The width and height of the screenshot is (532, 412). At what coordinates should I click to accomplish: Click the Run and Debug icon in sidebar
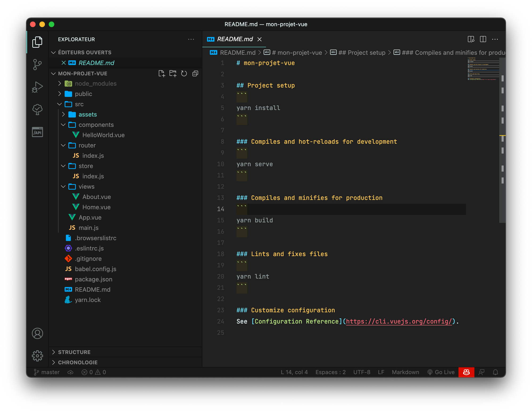coord(38,86)
